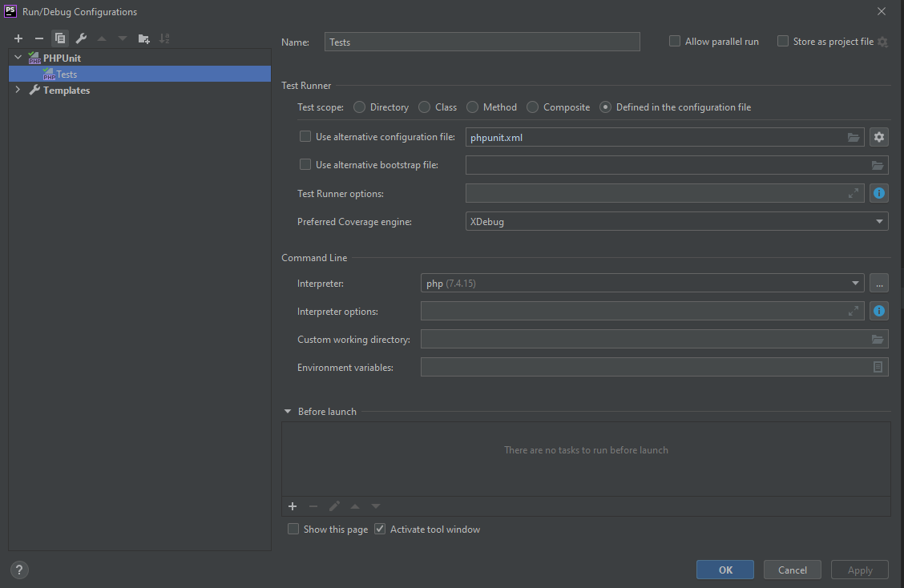904x588 pixels.
Task: Create new folder icon in toolbar
Action: click(144, 38)
